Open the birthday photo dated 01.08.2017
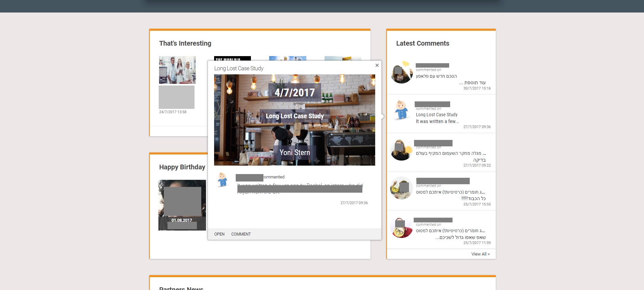The width and height of the screenshot is (644, 290). point(182,205)
